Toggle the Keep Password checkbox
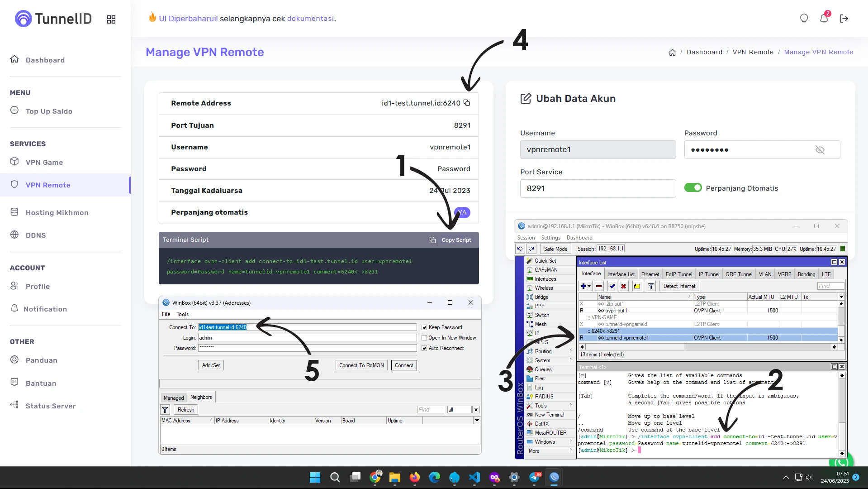Viewport: 868px width, 489px height. [x=424, y=327]
